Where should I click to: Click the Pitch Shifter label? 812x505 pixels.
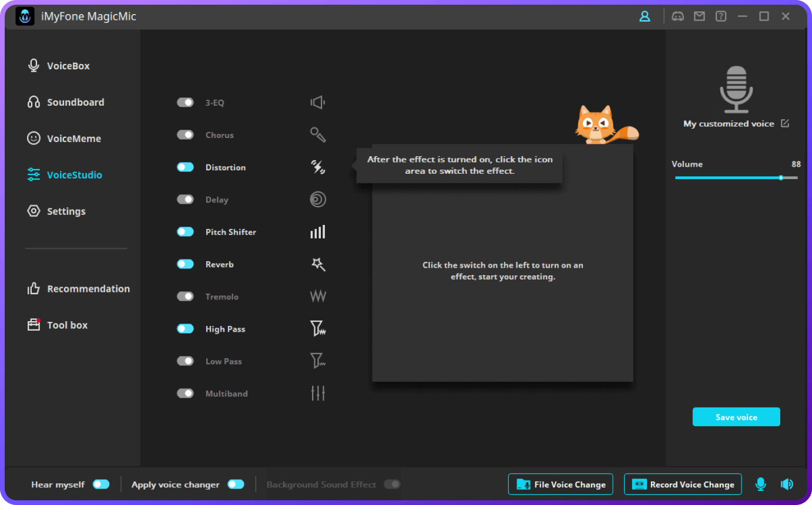coord(231,232)
